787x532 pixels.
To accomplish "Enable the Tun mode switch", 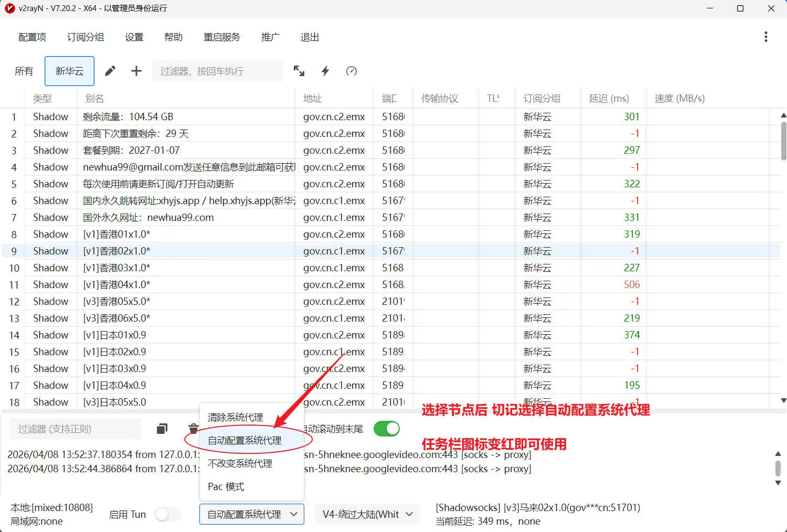I will 167,514.
